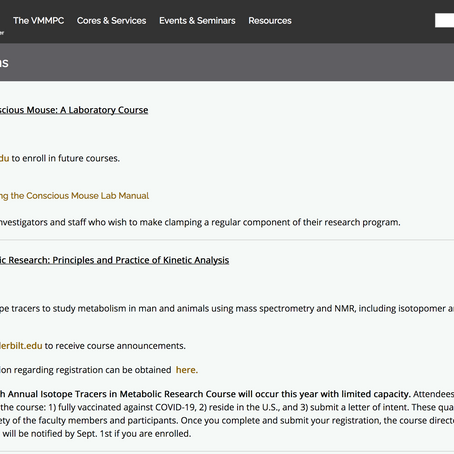Click text 'on regarding registration can be obtained'
Viewport: 454px width, 454px height.
[x=85, y=370]
